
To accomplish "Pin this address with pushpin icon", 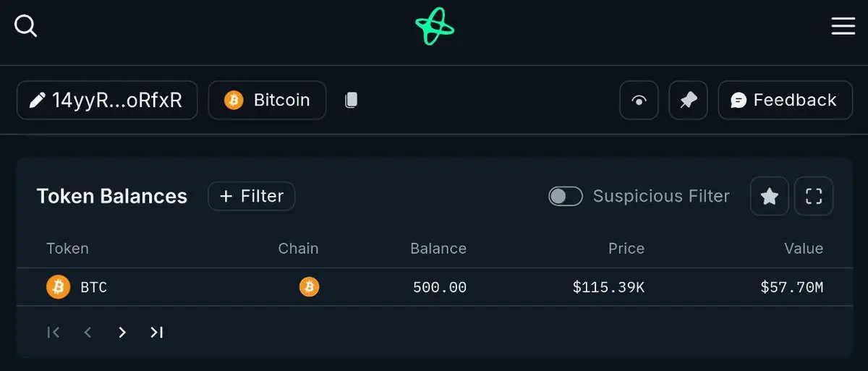I will (x=688, y=100).
